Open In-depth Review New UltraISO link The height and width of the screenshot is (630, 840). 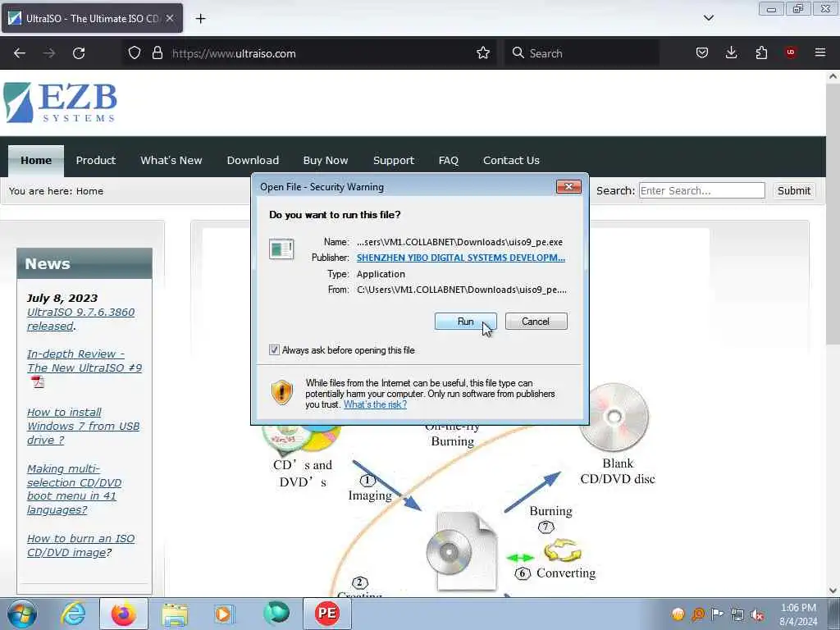[84, 361]
